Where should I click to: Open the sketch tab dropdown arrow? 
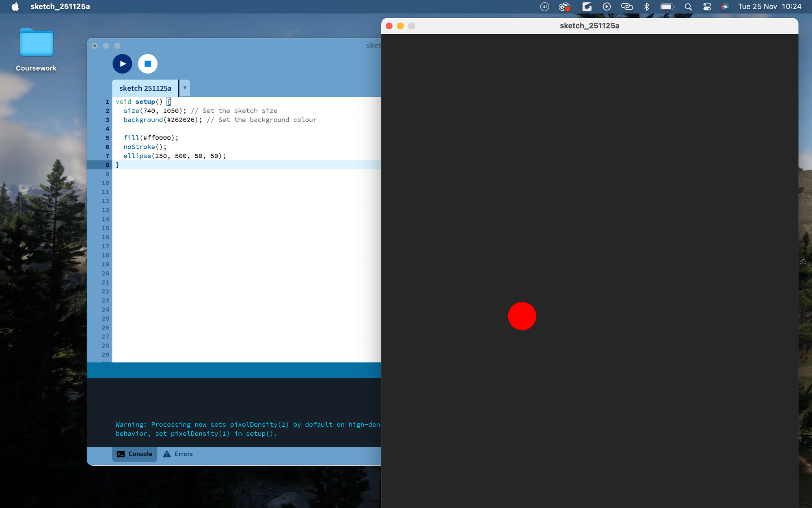point(185,88)
